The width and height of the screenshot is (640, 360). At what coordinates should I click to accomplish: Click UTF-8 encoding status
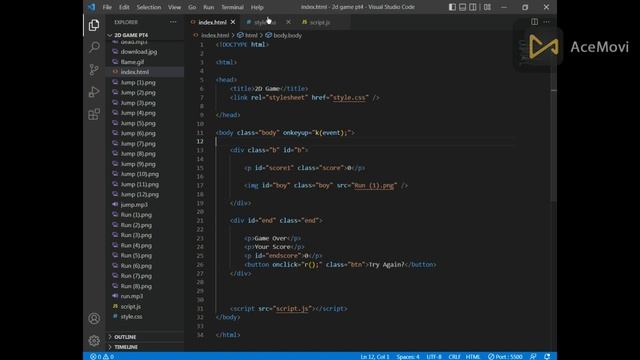click(x=434, y=357)
